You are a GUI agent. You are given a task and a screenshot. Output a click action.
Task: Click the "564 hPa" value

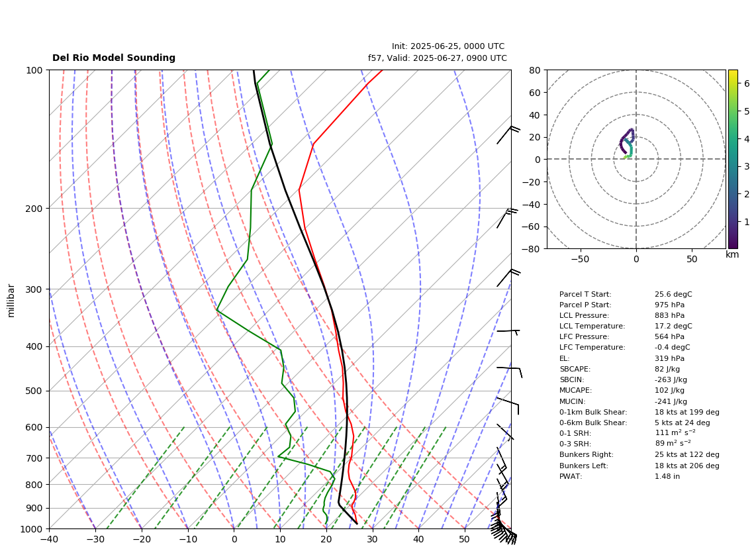pos(669,337)
